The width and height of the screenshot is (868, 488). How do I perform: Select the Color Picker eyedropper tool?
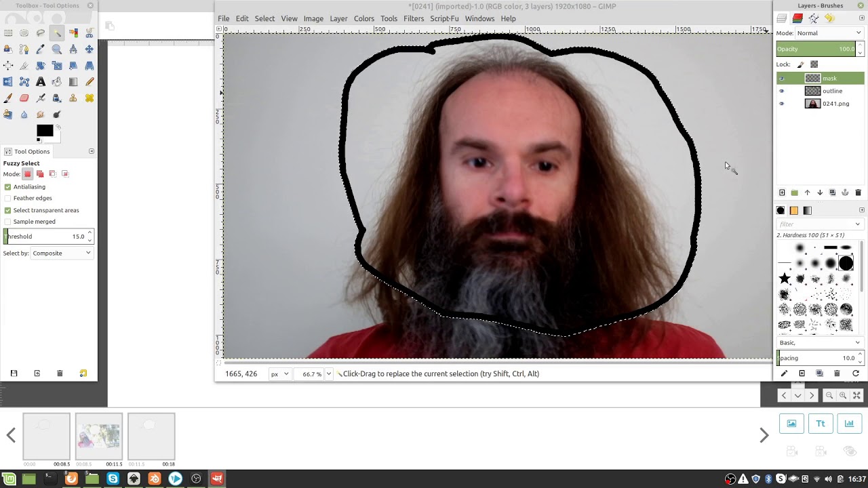click(41, 49)
